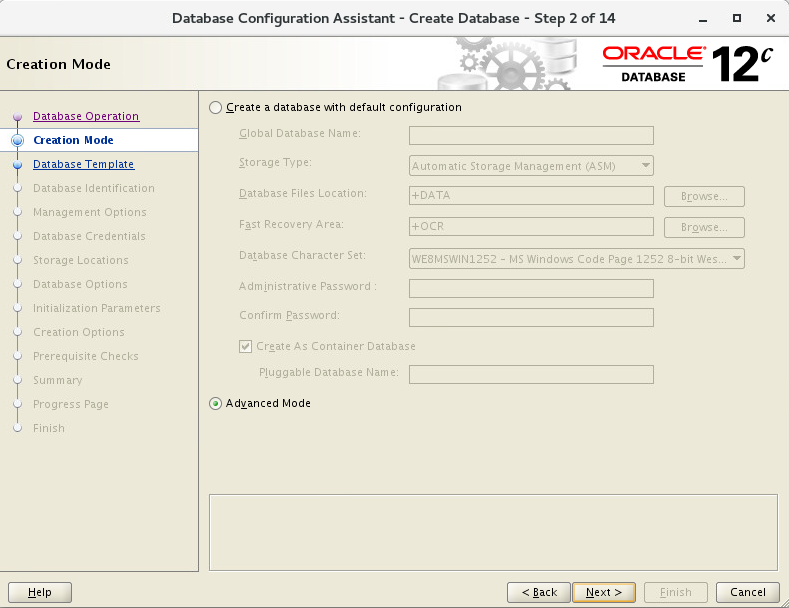789x608 pixels.
Task: Click the Creation Mode step bullet icon
Action: (18, 140)
